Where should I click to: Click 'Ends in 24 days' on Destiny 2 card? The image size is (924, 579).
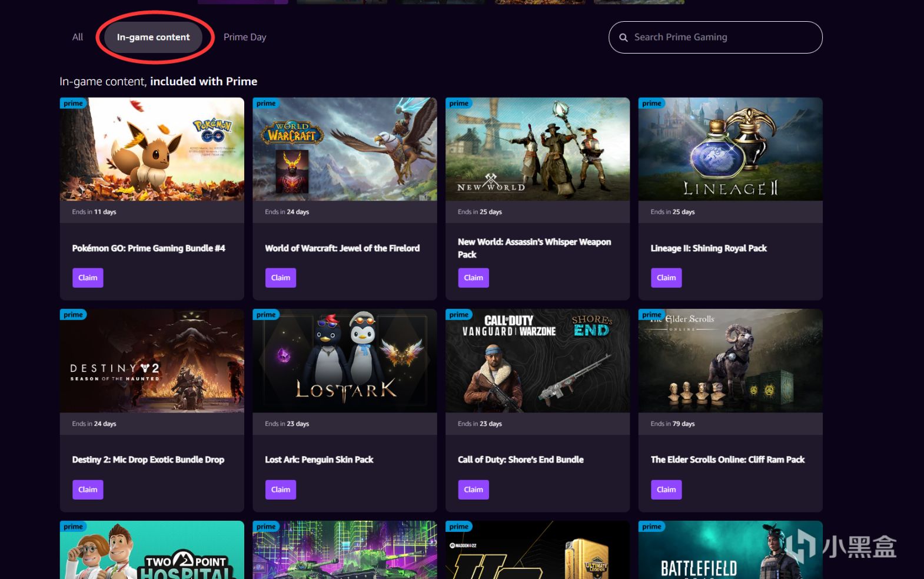pyautogui.click(x=94, y=424)
